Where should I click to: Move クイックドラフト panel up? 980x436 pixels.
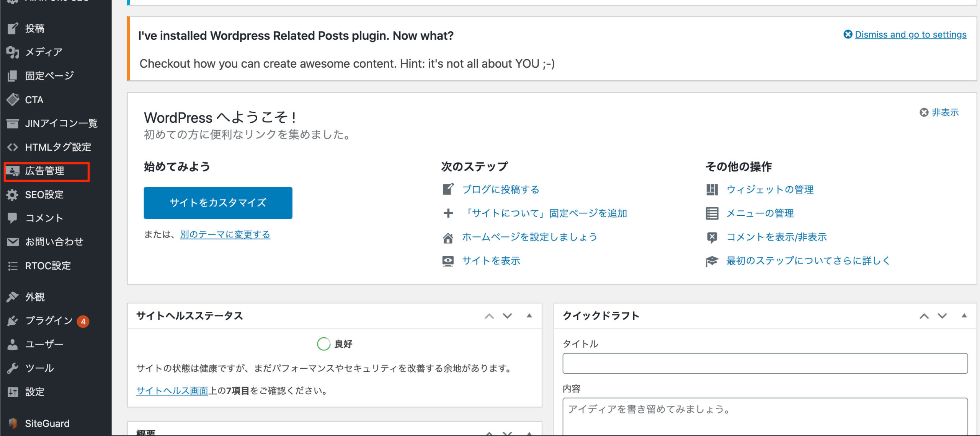[x=924, y=316]
